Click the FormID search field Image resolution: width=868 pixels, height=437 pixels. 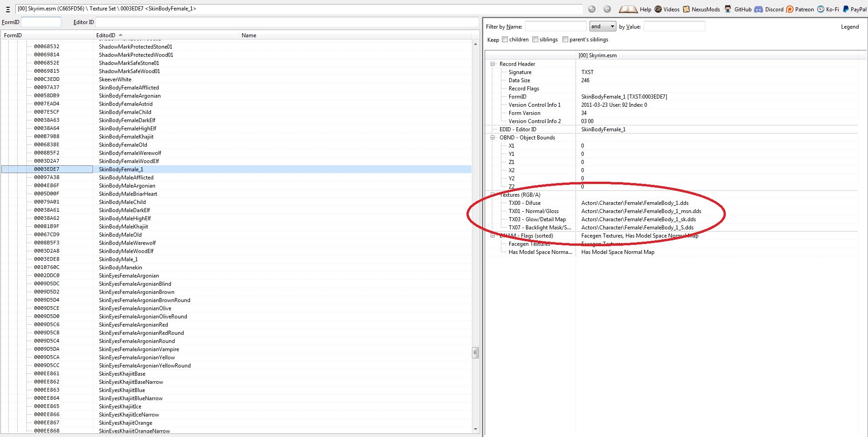41,22
